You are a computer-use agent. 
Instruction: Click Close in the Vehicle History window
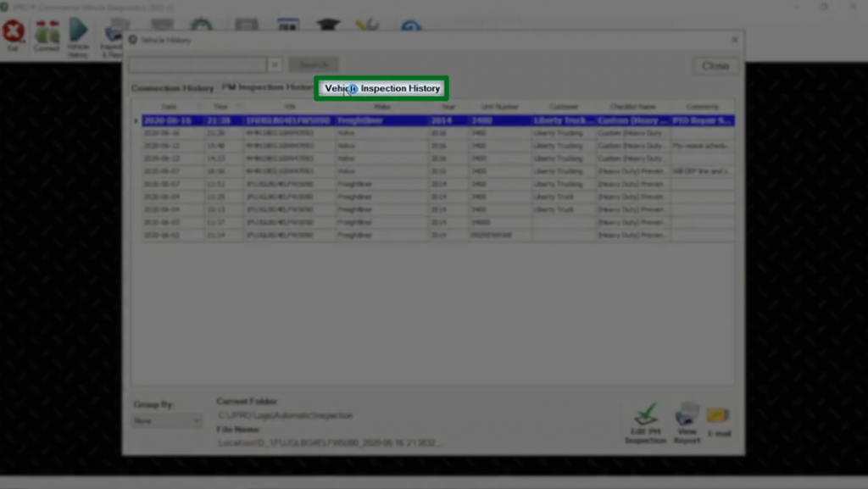coord(715,65)
